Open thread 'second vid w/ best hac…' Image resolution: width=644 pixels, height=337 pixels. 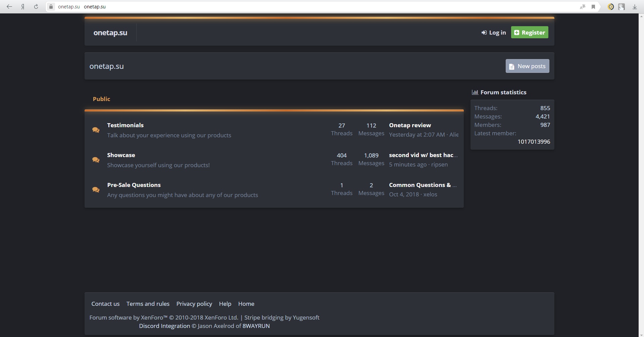point(424,155)
